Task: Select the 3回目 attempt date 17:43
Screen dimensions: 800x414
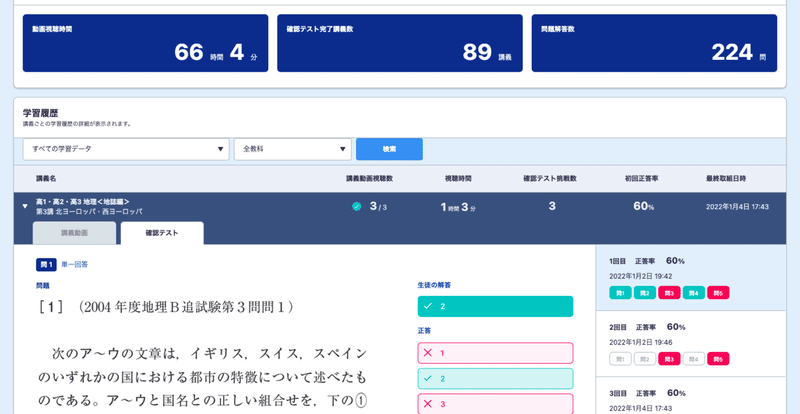Action: click(640, 408)
